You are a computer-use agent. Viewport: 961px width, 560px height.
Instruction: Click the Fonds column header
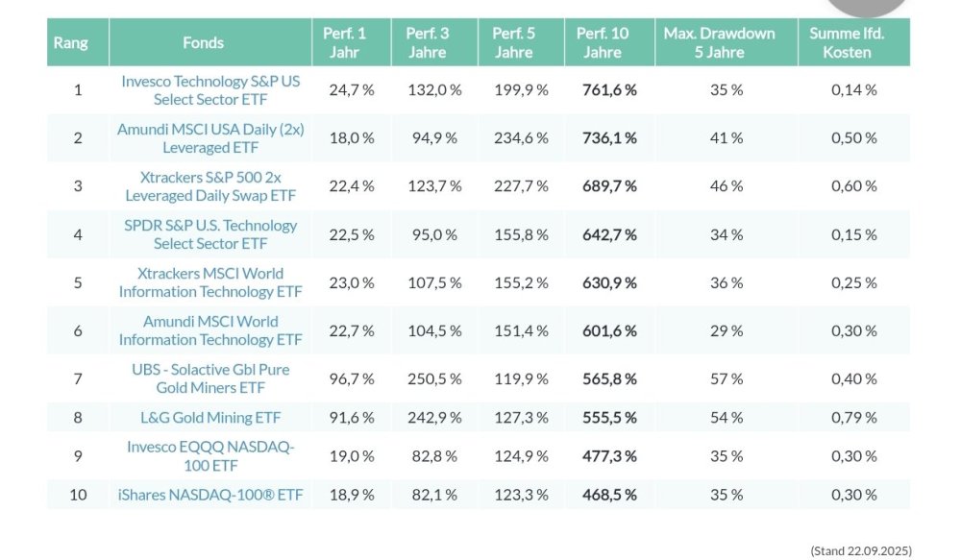[203, 42]
